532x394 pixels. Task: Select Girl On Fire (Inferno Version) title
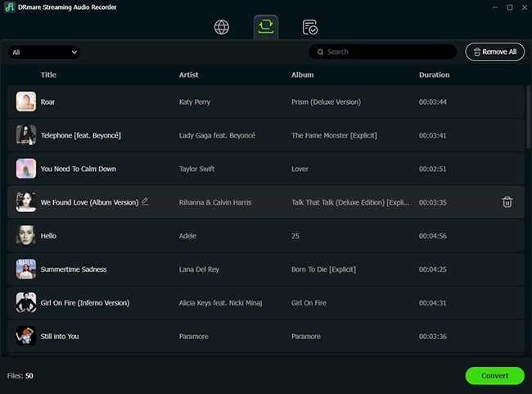click(x=85, y=302)
